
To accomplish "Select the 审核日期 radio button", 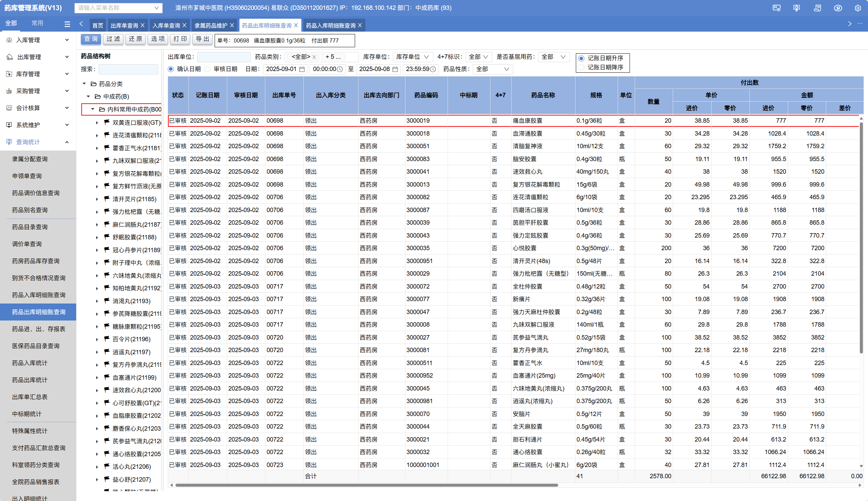I will click(207, 69).
